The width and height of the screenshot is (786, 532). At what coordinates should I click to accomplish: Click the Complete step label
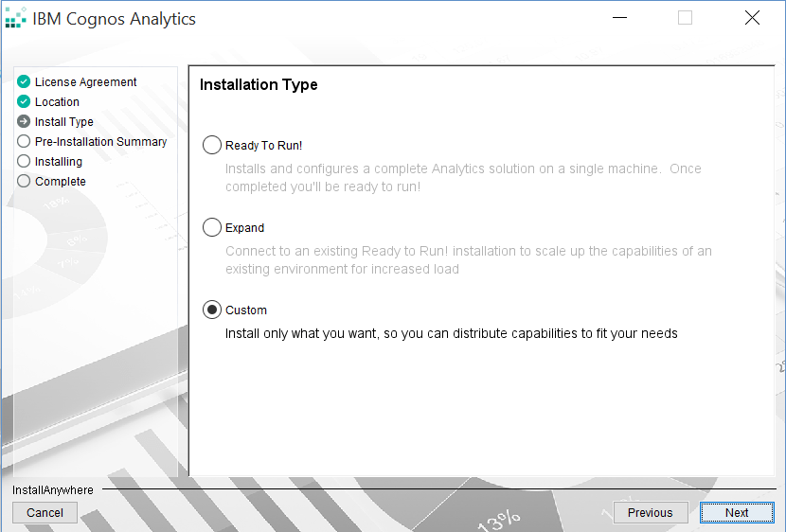point(61,182)
